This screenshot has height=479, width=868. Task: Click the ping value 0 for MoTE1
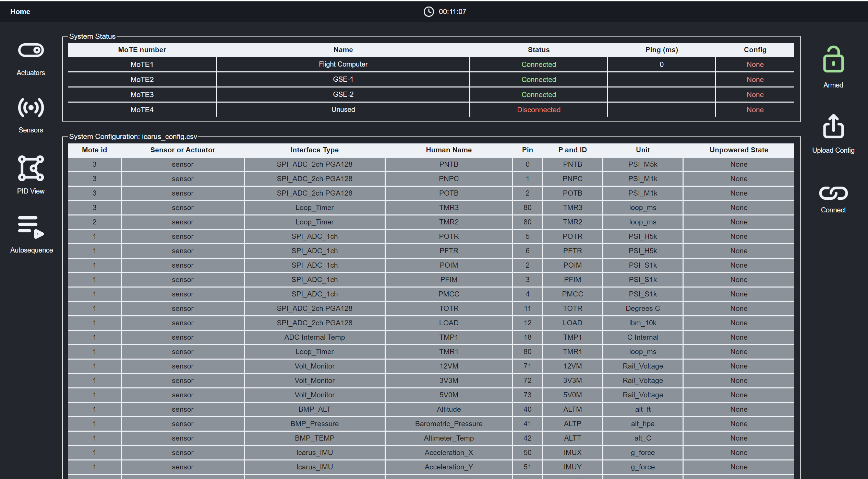[x=662, y=65]
